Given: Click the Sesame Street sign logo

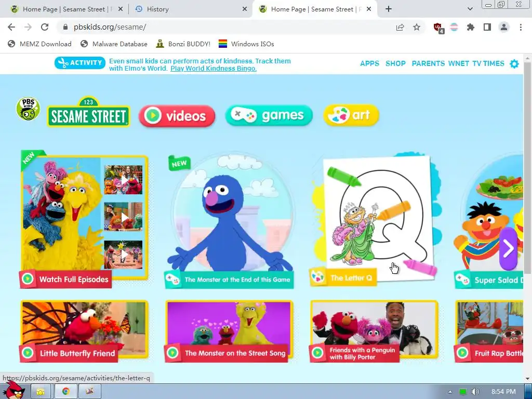Looking at the screenshot, I should pyautogui.click(x=88, y=112).
